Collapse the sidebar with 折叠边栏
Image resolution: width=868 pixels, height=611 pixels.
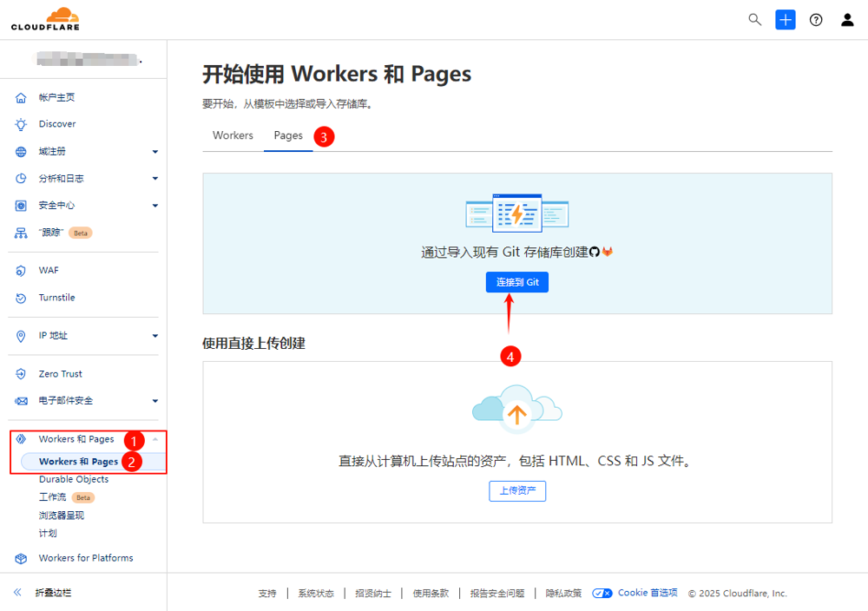[x=52, y=593]
